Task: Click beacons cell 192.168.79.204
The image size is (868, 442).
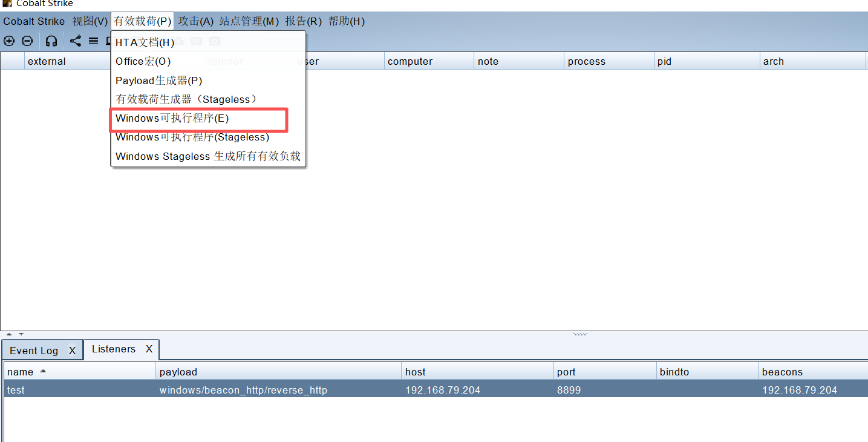Action: (813, 390)
